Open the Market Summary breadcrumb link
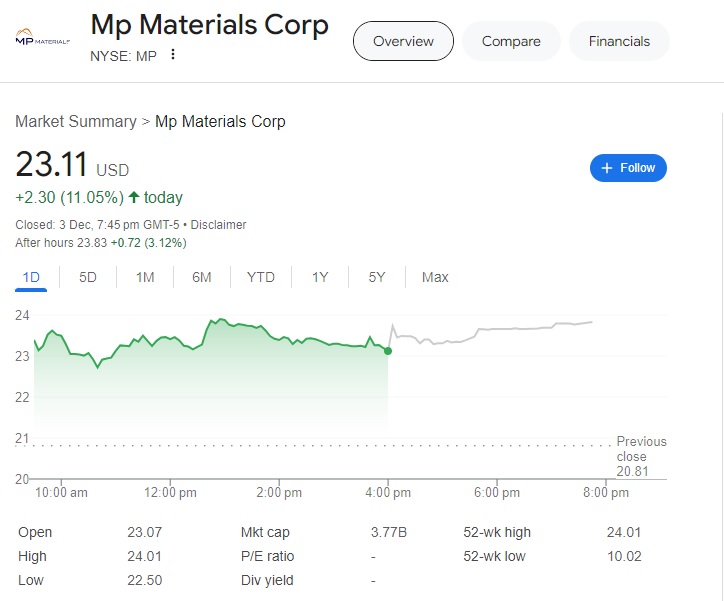Image resolution: width=724 pixels, height=601 pixels. pyautogui.click(x=76, y=121)
